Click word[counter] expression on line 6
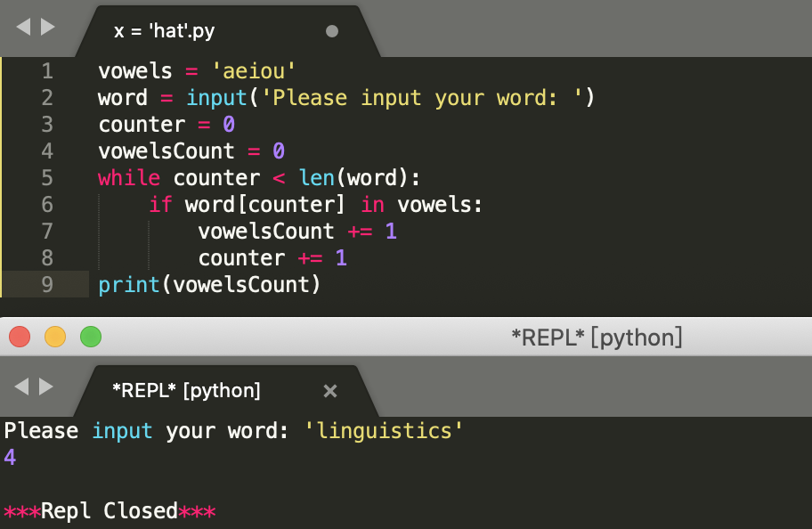812x529 pixels. [264, 205]
